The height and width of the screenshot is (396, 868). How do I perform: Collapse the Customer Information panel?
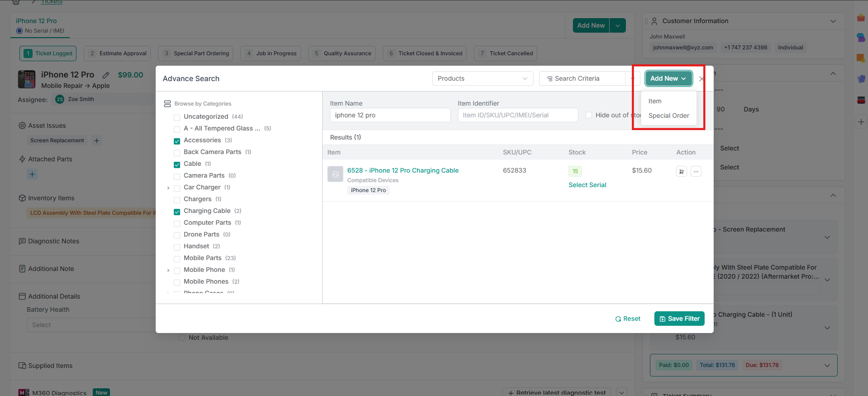pyautogui.click(x=833, y=21)
